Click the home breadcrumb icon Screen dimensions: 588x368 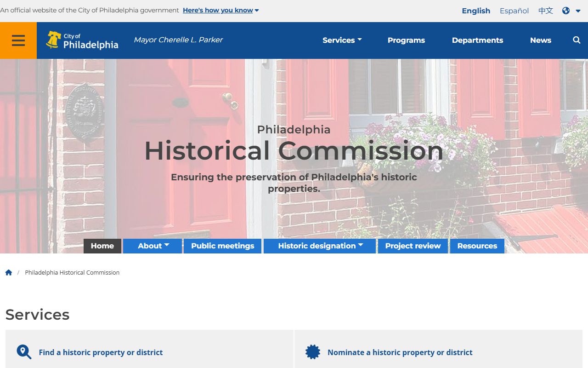pos(9,272)
